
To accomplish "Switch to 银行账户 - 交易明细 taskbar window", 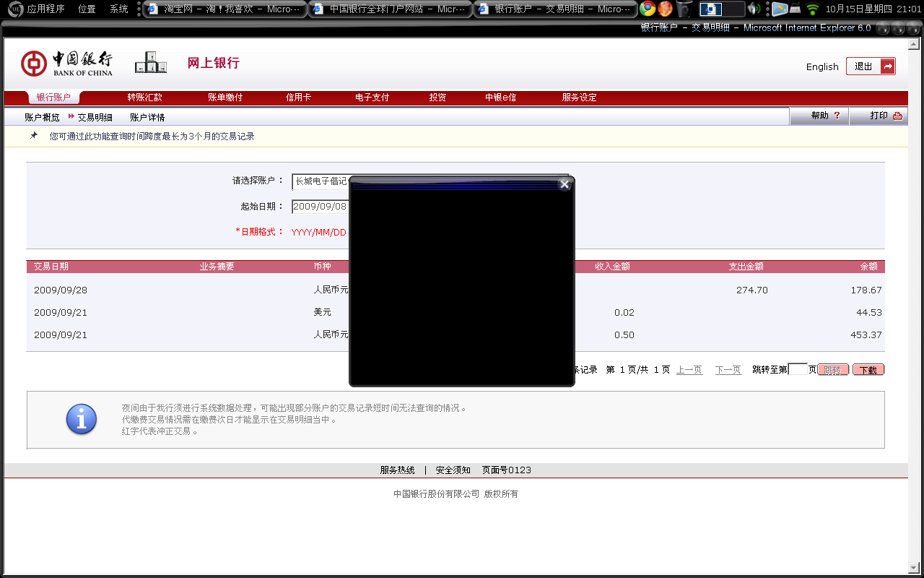I will coord(555,9).
